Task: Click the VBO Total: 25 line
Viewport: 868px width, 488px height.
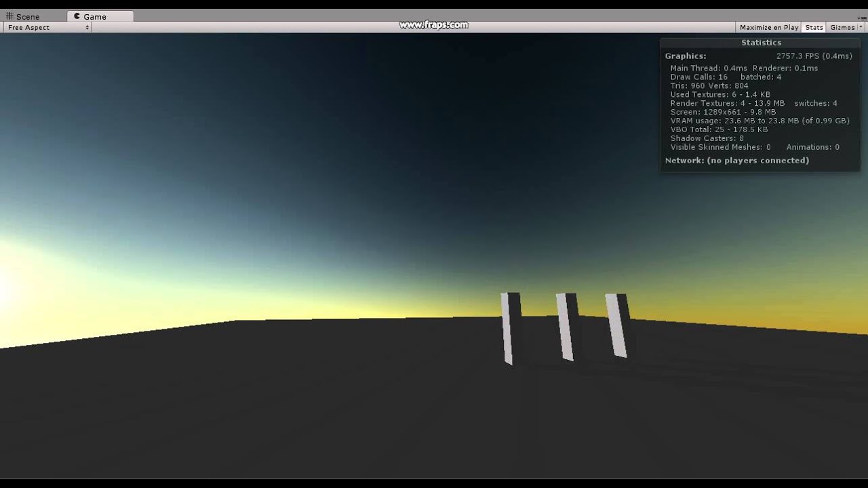Action: click(x=719, y=129)
